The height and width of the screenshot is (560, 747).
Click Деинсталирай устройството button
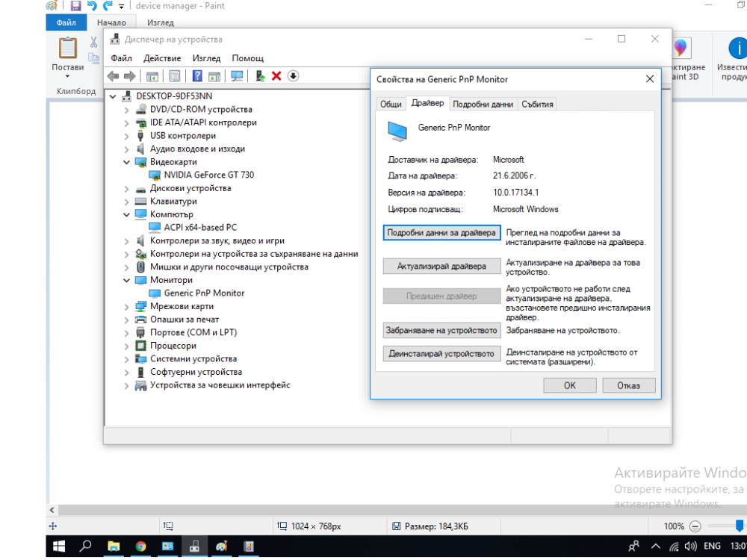(441, 354)
